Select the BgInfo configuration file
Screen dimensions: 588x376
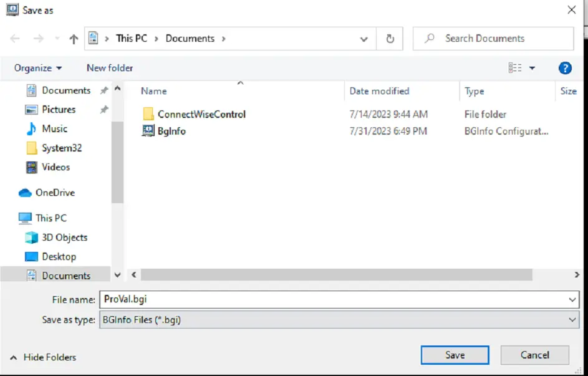click(x=171, y=131)
